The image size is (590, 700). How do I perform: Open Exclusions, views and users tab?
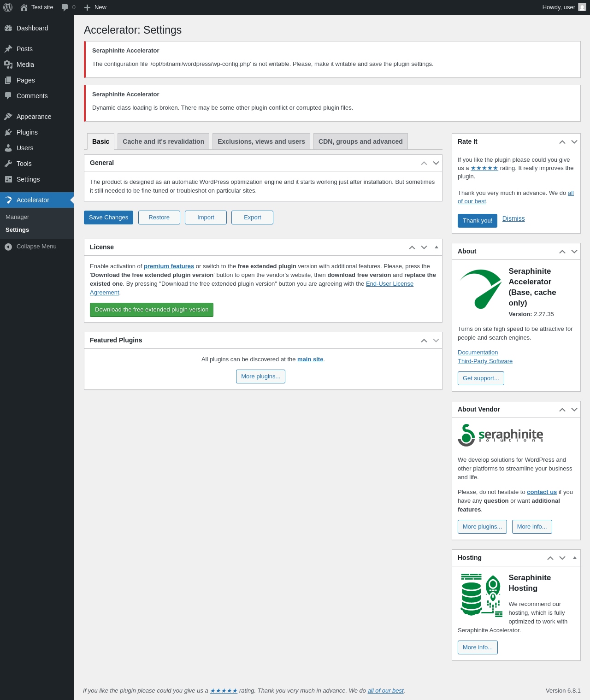pos(261,141)
